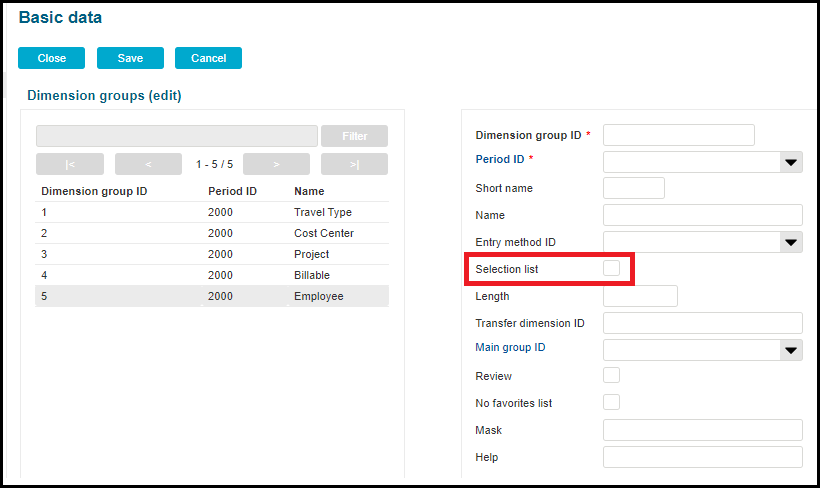Select the Cost Center dimension group row

pos(212,233)
